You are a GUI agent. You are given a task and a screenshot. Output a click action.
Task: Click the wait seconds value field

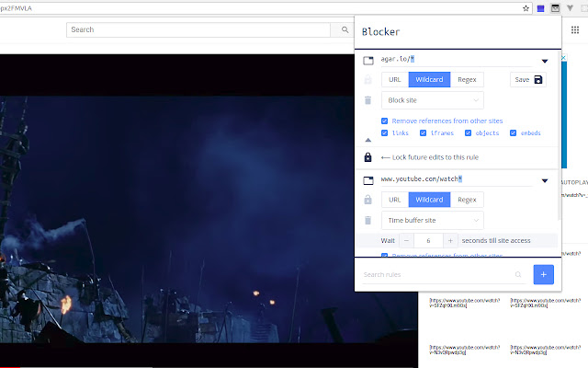coord(428,241)
